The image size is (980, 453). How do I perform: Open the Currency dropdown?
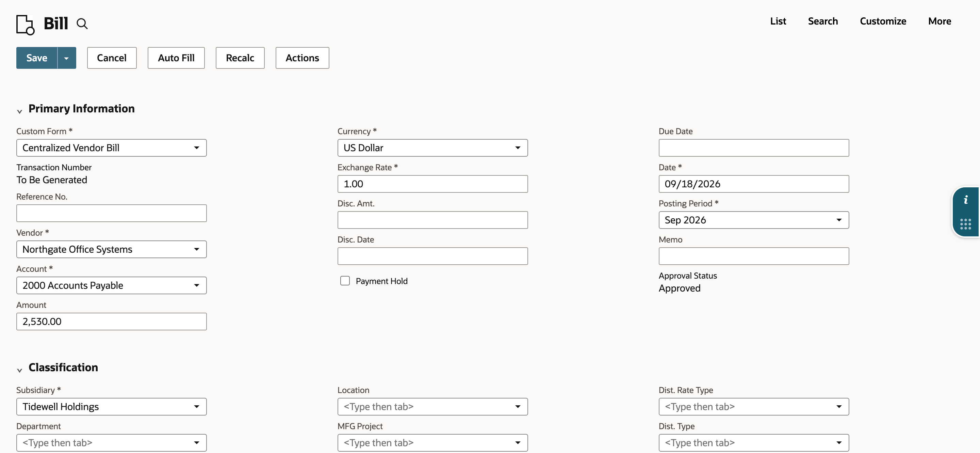432,148
